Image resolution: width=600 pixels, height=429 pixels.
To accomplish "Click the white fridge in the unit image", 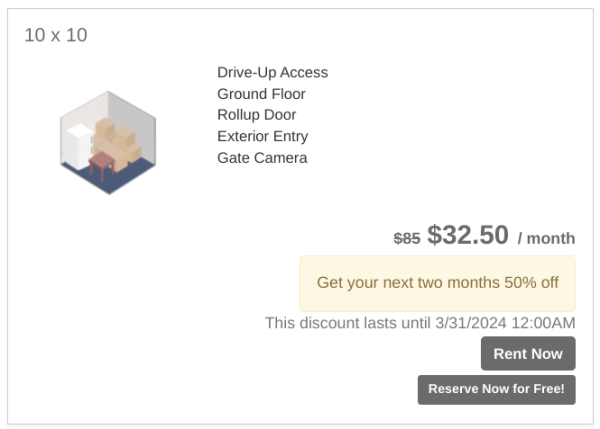I will click(77, 148).
